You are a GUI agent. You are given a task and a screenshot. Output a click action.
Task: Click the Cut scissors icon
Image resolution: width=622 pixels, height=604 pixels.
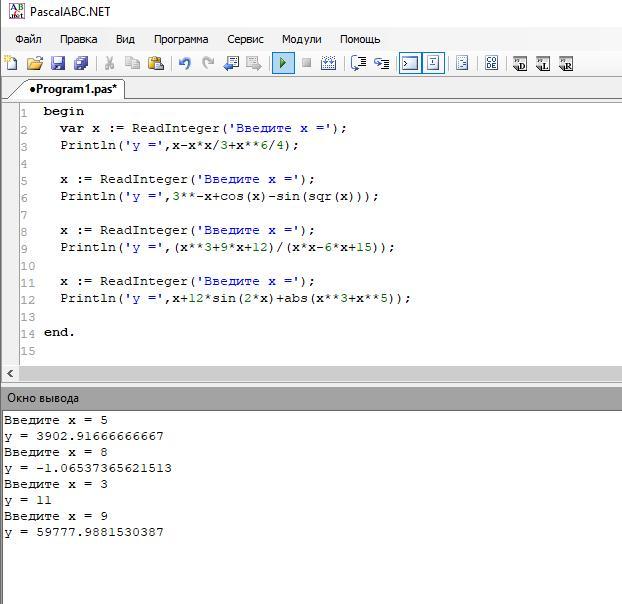(x=111, y=63)
